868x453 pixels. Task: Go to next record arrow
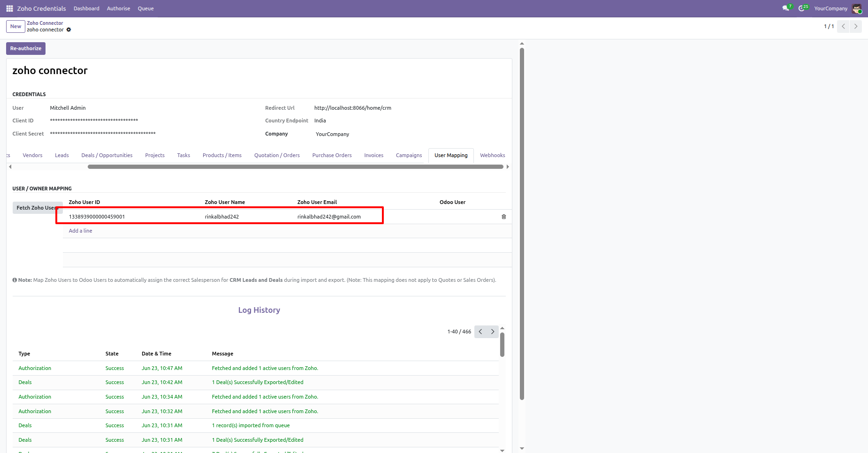(856, 26)
